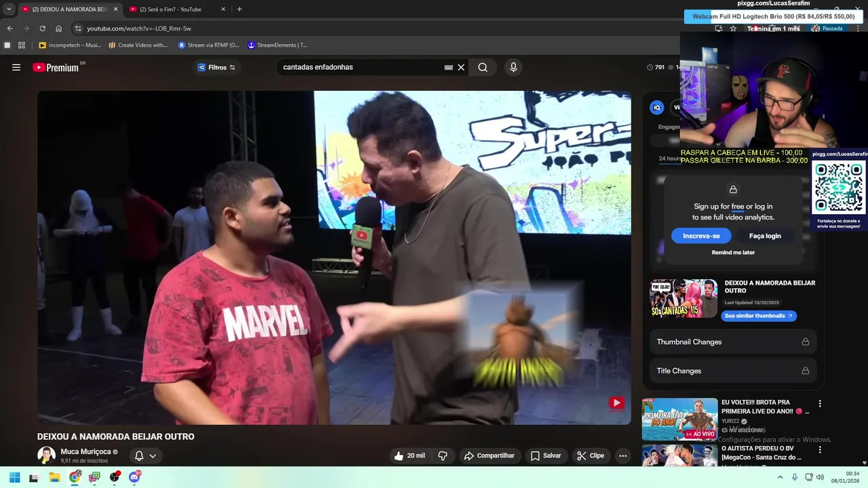This screenshot has width=868, height=488.
Task: Click the video player to pause
Action: [334, 258]
